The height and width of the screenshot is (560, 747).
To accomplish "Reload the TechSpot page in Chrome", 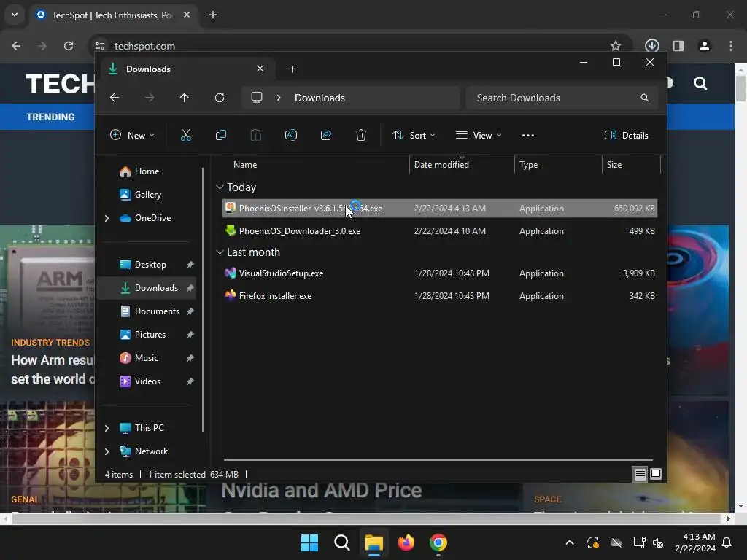I will point(69,46).
